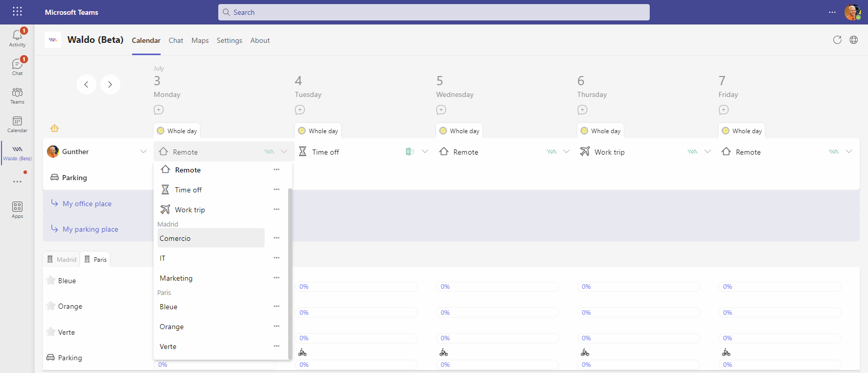Click the Waldo logo next to app title
This screenshot has width=868, height=373.
tap(53, 40)
